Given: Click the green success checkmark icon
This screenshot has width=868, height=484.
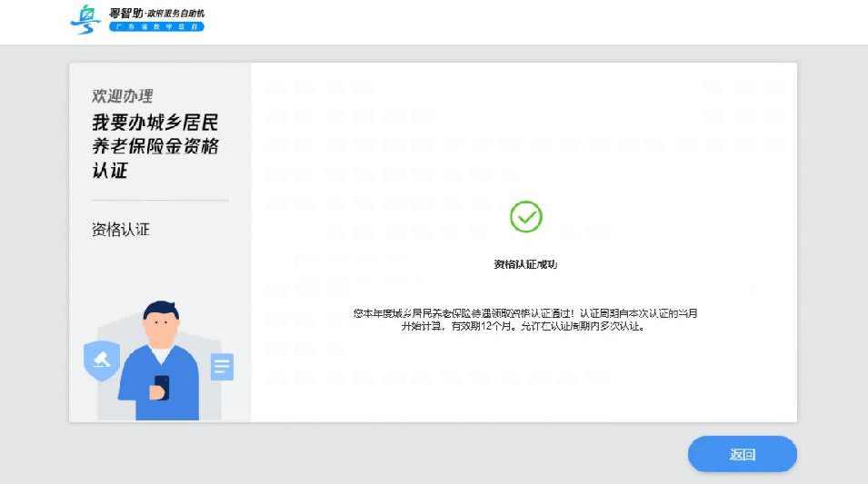Looking at the screenshot, I should click(525, 217).
